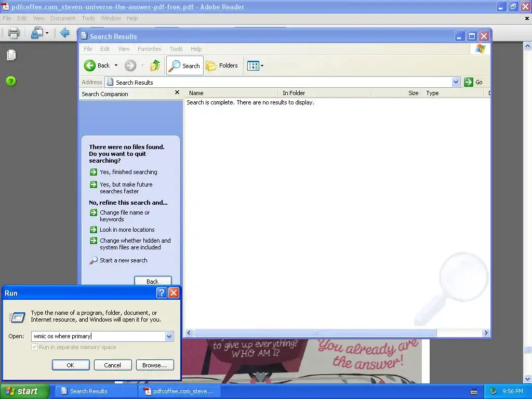Open the Back button history dropdown arrow
Screen dimensions: 532x399
click(x=116, y=65)
